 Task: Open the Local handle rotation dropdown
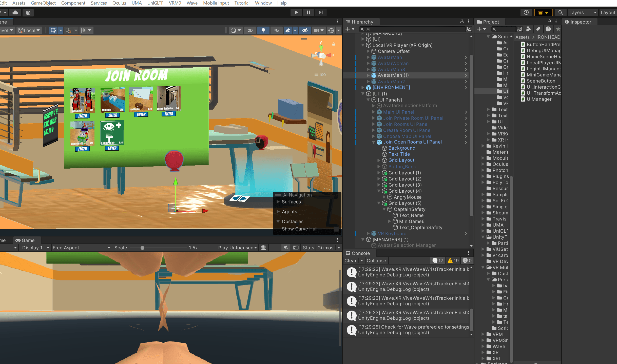click(29, 30)
